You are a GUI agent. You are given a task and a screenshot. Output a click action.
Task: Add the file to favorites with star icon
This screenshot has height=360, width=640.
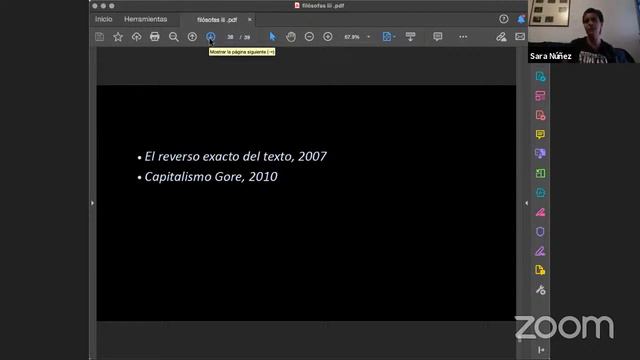click(x=118, y=37)
